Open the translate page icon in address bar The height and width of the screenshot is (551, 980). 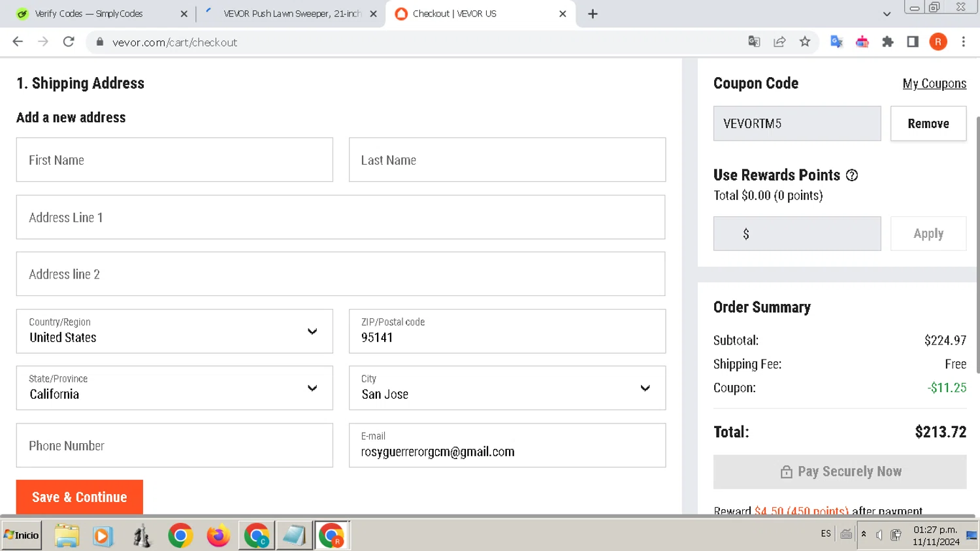(x=754, y=42)
